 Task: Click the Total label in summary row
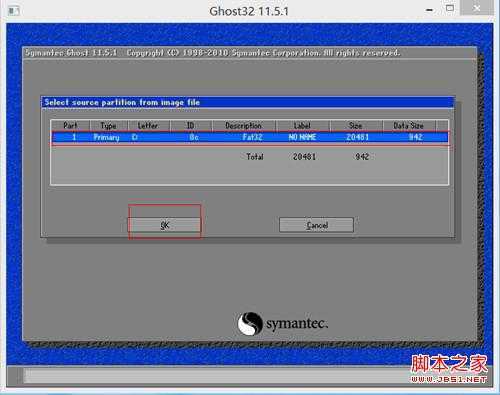click(255, 157)
